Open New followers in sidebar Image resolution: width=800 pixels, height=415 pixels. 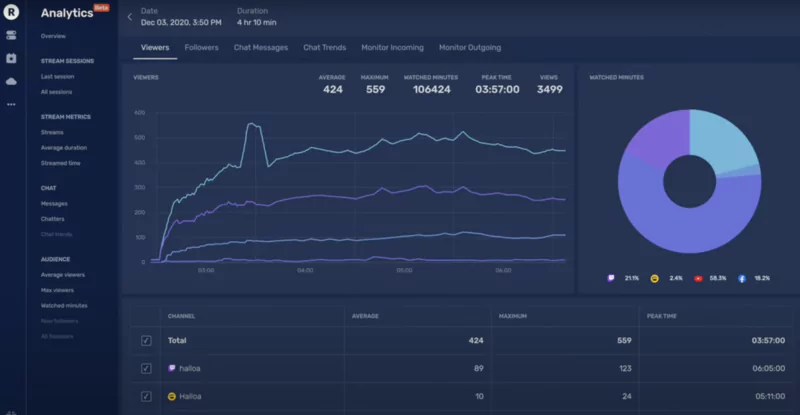coord(59,321)
